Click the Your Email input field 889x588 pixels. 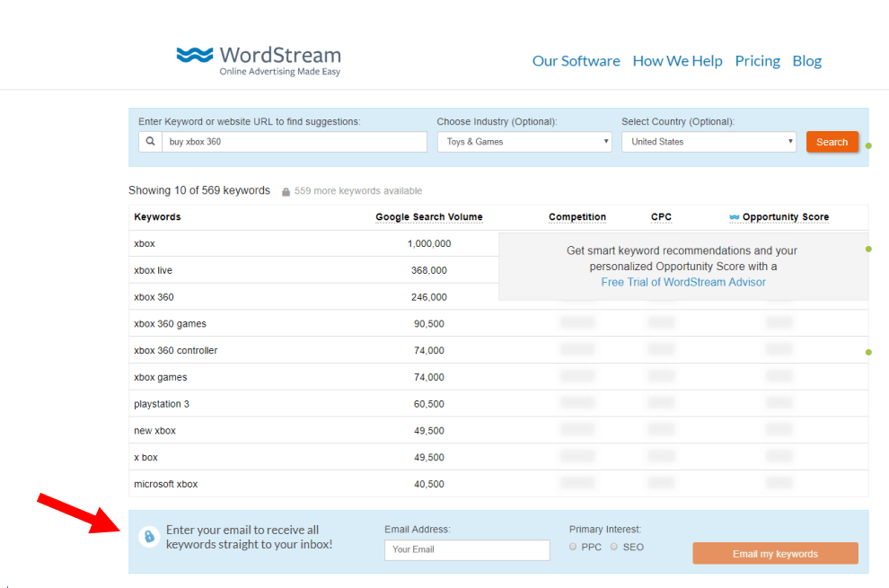coord(467,550)
